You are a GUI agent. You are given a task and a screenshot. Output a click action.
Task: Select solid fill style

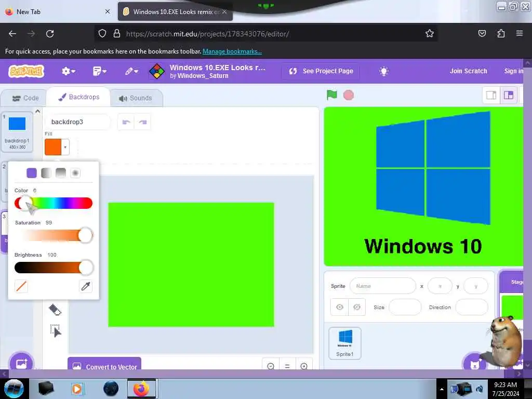click(x=32, y=173)
